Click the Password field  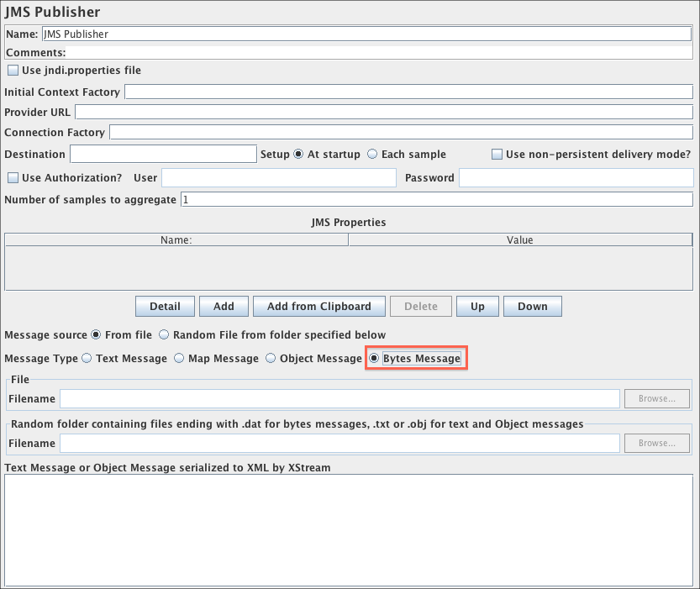click(576, 178)
